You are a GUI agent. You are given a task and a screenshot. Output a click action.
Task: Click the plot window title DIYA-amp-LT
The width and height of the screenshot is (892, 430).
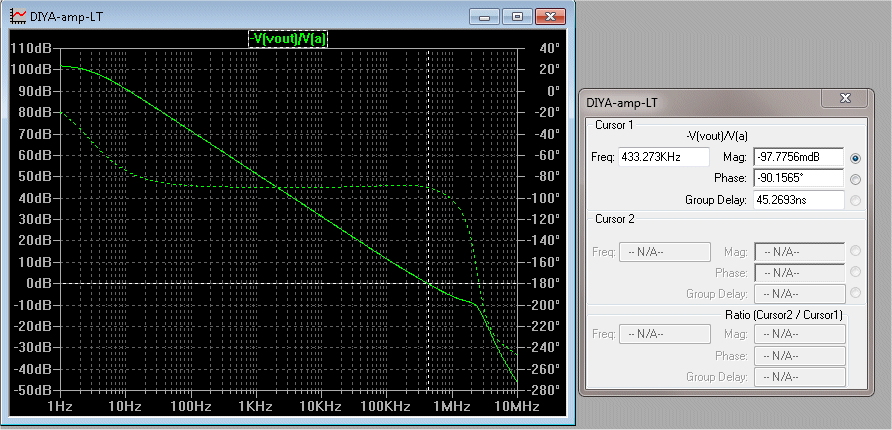(x=66, y=16)
